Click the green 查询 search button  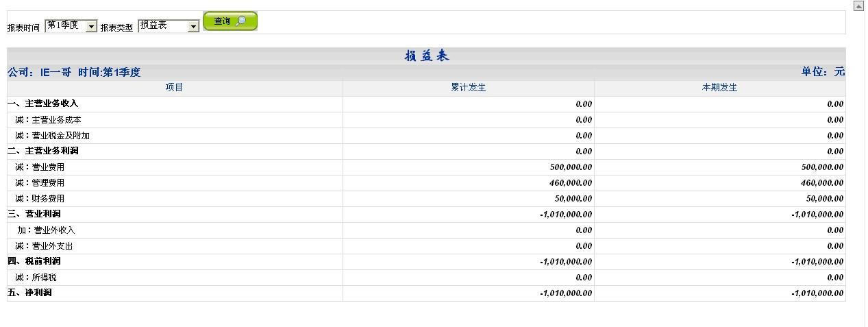pos(230,21)
